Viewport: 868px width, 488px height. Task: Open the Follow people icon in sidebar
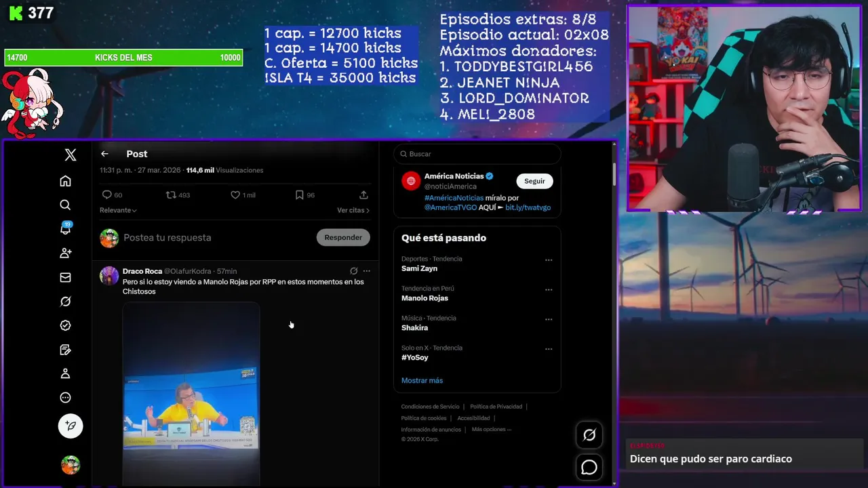pos(65,253)
